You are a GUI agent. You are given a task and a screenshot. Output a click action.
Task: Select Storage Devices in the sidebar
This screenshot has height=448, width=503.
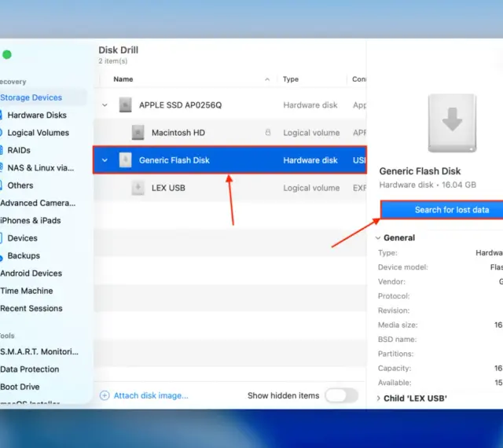(x=31, y=97)
